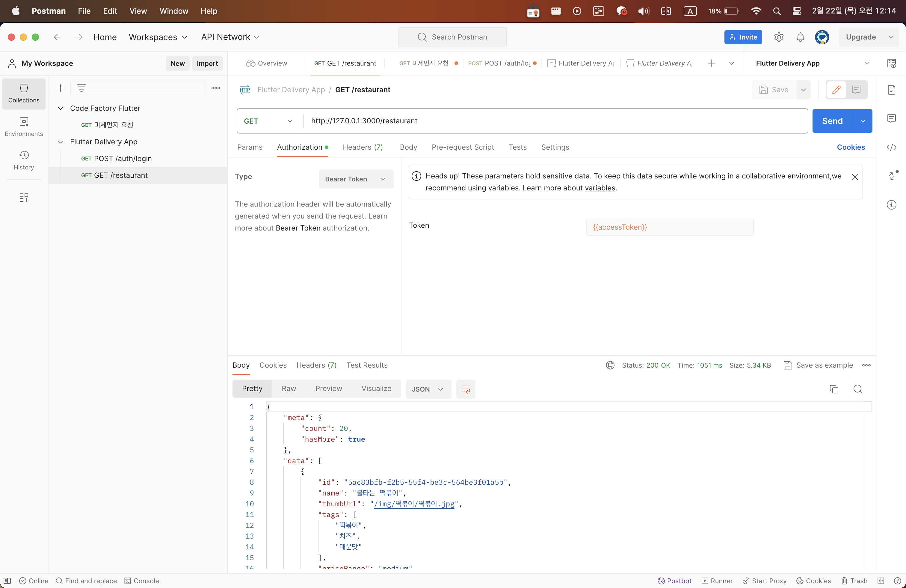The width and height of the screenshot is (906, 588).
Task: Switch to comment mode icon
Action: point(856,90)
